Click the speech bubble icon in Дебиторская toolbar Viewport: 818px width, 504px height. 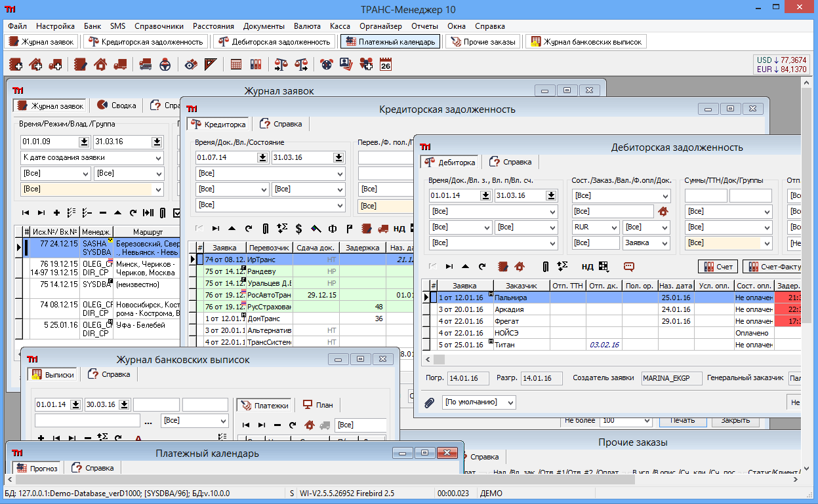pos(628,267)
